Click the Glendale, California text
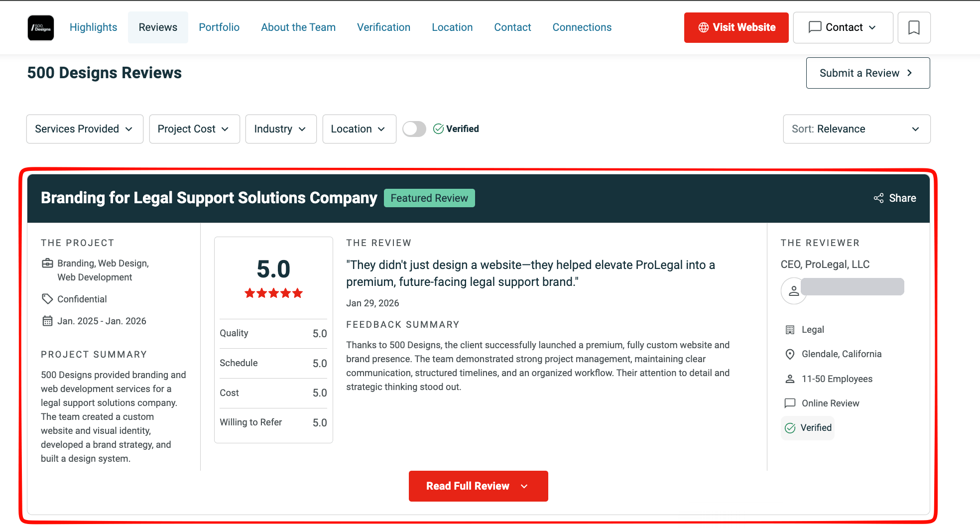 pos(842,354)
